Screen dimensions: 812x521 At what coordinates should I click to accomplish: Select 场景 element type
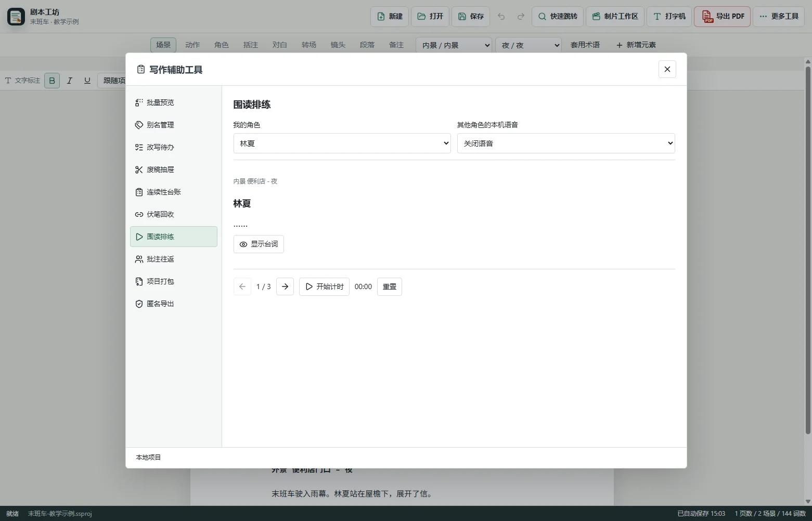[x=163, y=45]
